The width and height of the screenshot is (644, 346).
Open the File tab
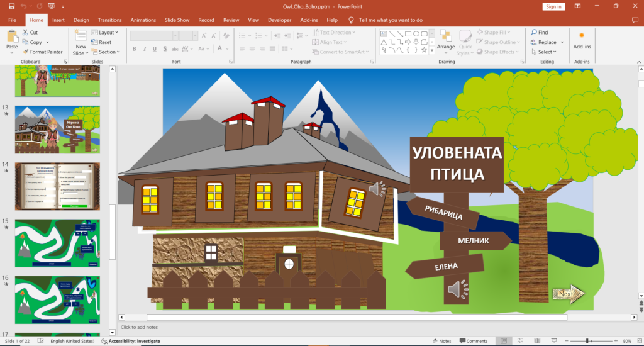pos(13,20)
